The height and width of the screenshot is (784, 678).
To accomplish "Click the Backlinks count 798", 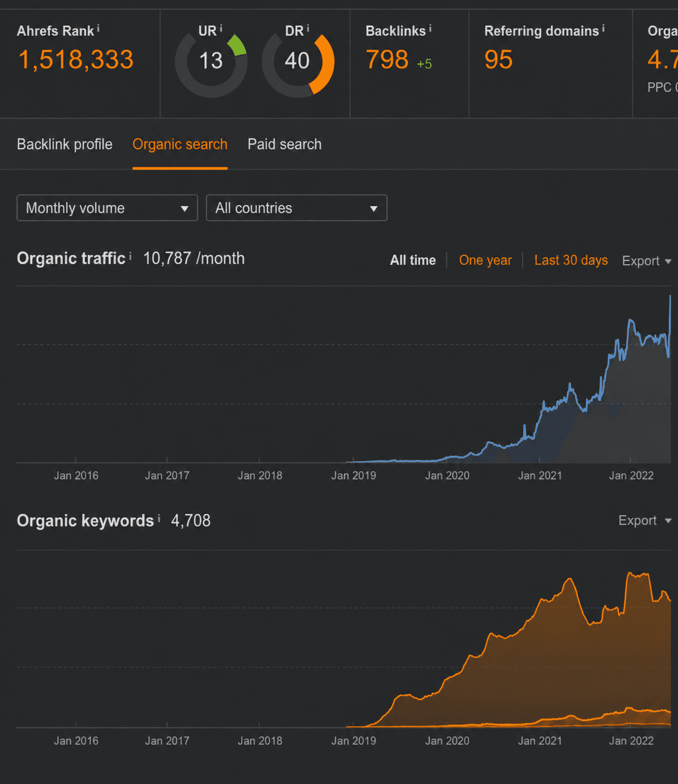I will tap(387, 60).
